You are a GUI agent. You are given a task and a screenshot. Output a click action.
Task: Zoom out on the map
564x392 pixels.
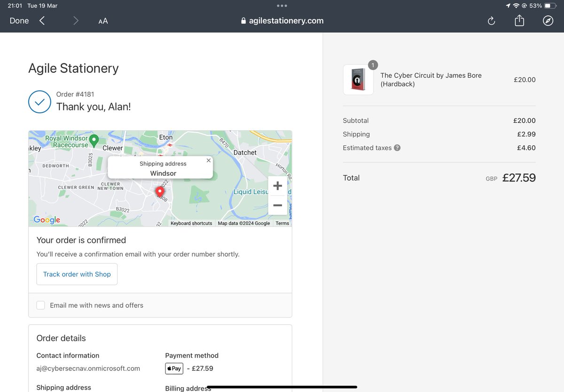277,205
